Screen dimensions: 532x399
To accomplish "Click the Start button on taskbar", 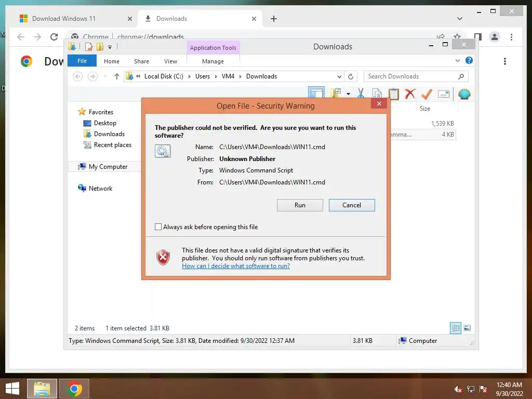I will click(x=12, y=389).
